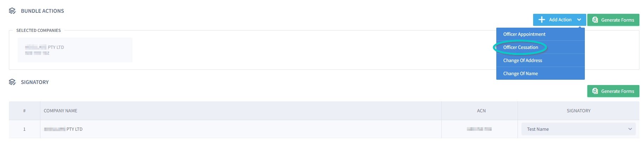
Task: Select Officer Appointment from the menu
Action: click(x=524, y=34)
